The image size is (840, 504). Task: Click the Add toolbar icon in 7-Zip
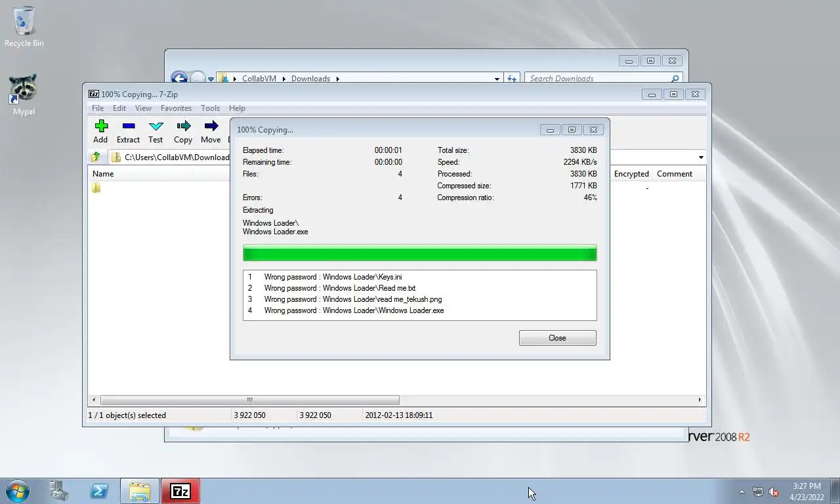point(100,131)
